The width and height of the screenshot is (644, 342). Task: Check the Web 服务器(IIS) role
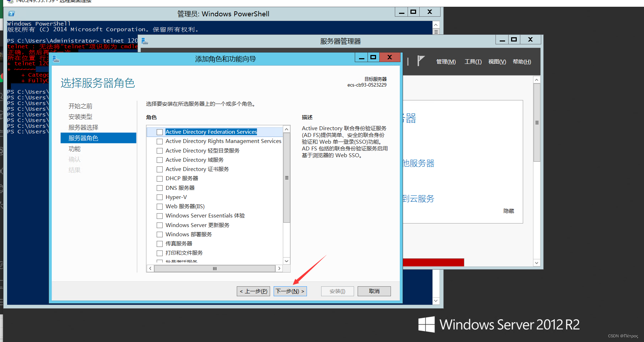click(159, 206)
